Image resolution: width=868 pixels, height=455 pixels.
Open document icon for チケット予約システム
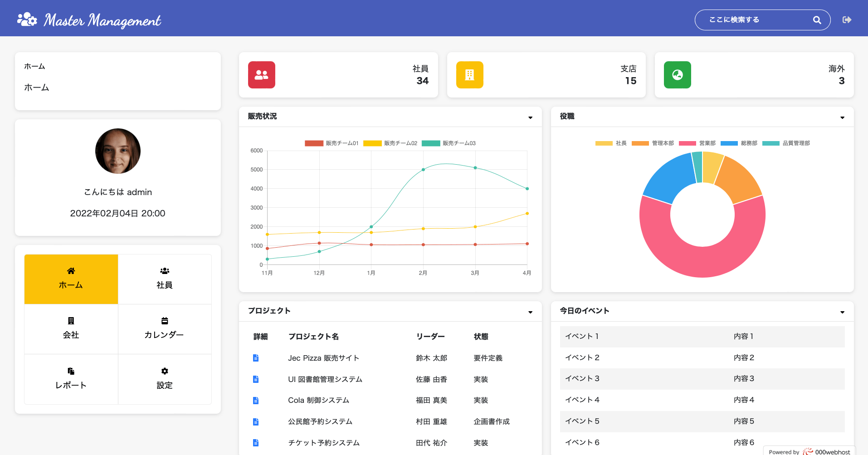coord(256,443)
